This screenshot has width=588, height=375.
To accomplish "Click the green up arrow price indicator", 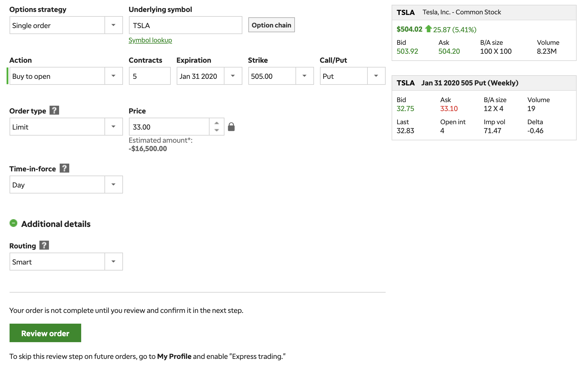I will click(429, 29).
